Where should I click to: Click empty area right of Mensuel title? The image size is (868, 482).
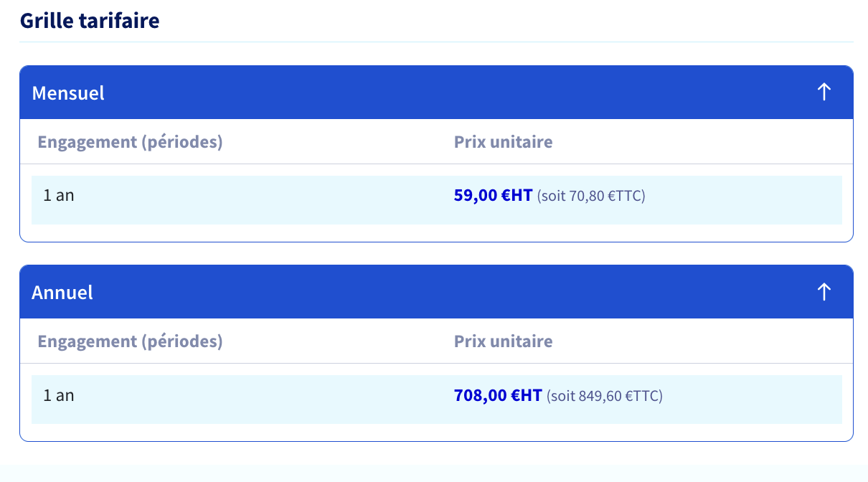[459, 93]
